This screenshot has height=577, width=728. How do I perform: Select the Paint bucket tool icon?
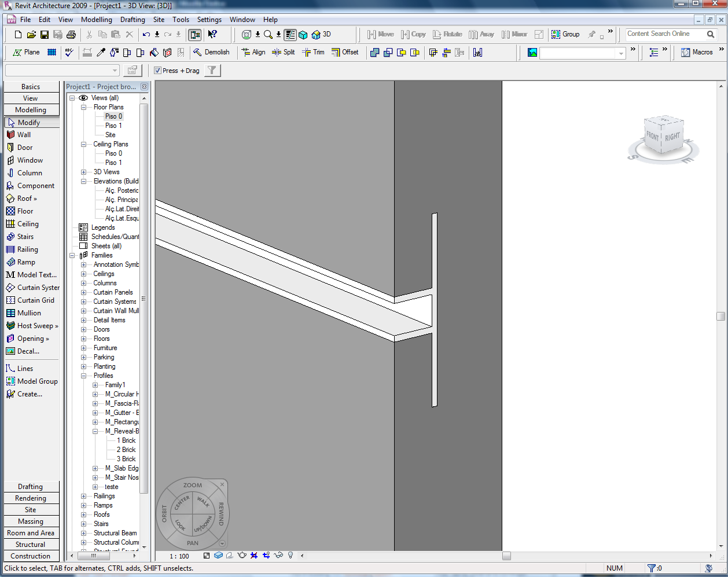click(154, 52)
